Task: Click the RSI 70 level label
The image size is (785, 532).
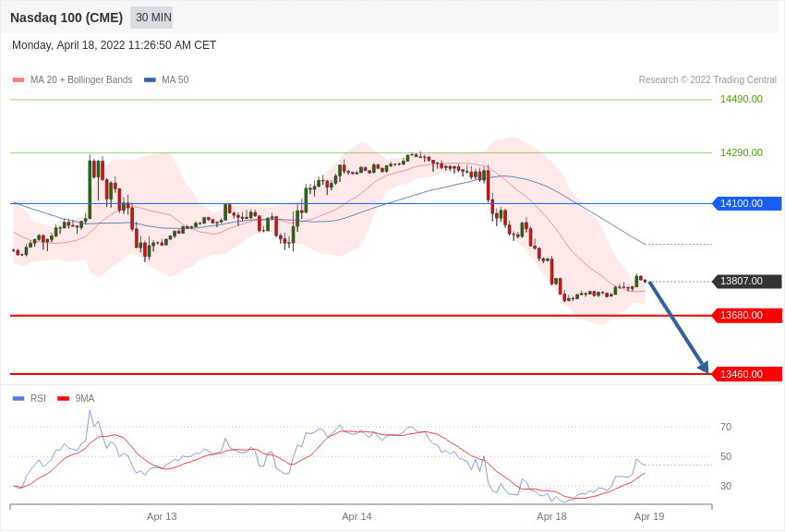Action: click(x=726, y=427)
